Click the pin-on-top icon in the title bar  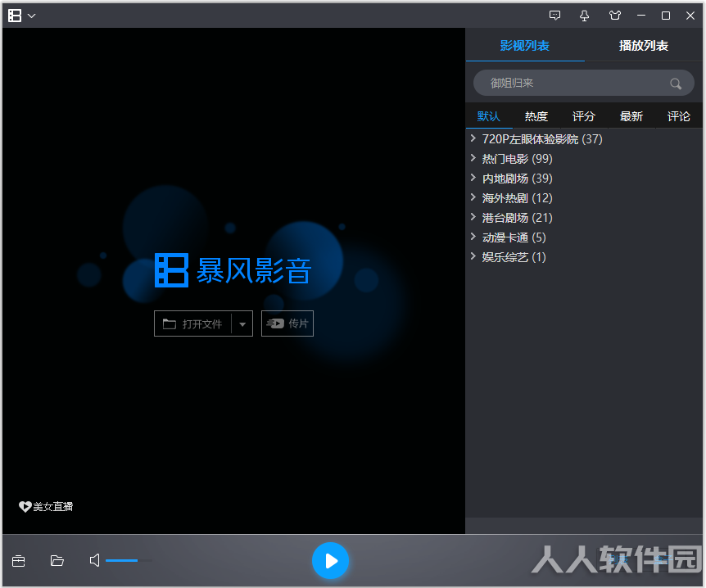coord(585,16)
